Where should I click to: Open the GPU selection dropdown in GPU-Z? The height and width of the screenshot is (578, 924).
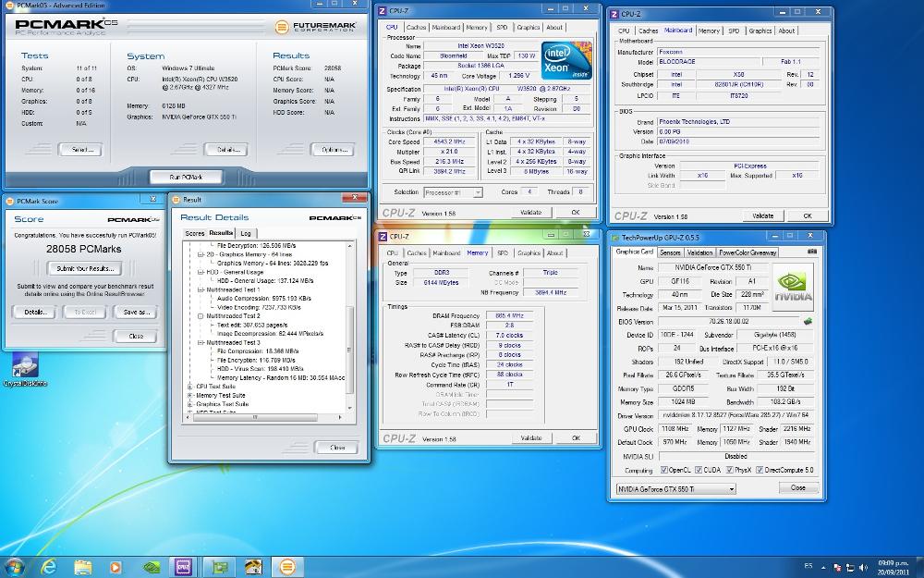pyautogui.click(x=676, y=489)
